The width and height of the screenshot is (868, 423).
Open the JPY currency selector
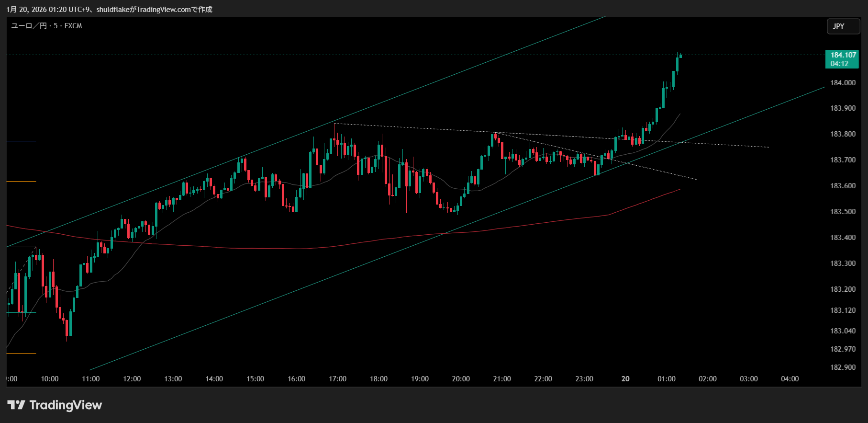[x=843, y=26]
